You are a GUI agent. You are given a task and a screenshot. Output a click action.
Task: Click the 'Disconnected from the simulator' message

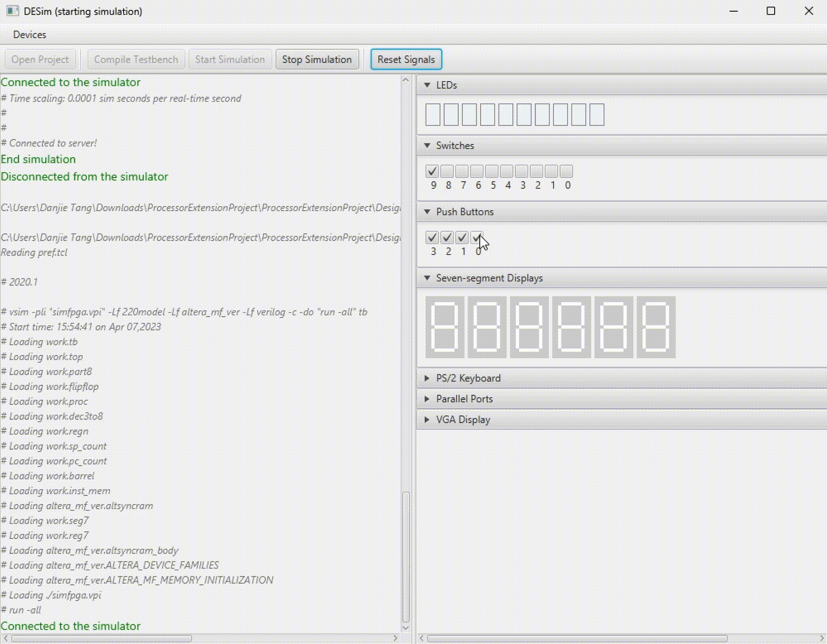tap(84, 177)
